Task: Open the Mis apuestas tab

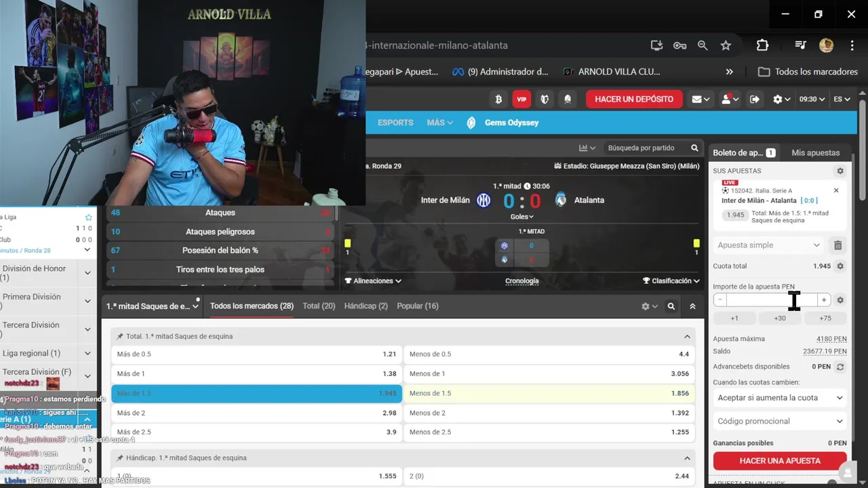Action: tap(815, 153)
